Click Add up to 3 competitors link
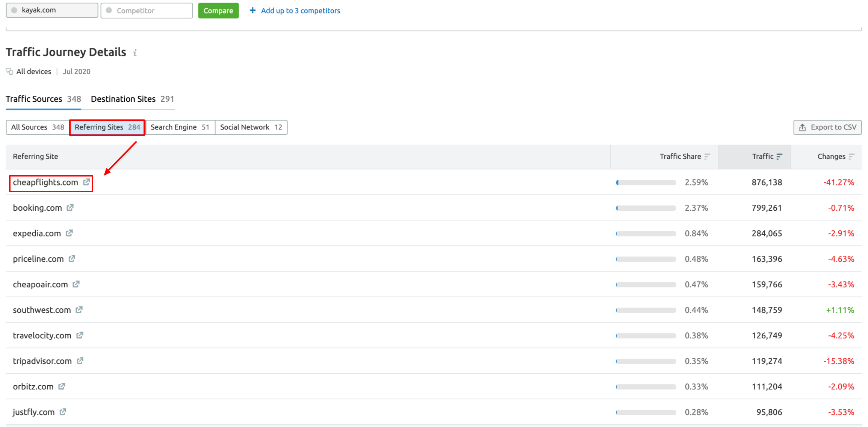868x427 pixels. (x=302, y=11)
